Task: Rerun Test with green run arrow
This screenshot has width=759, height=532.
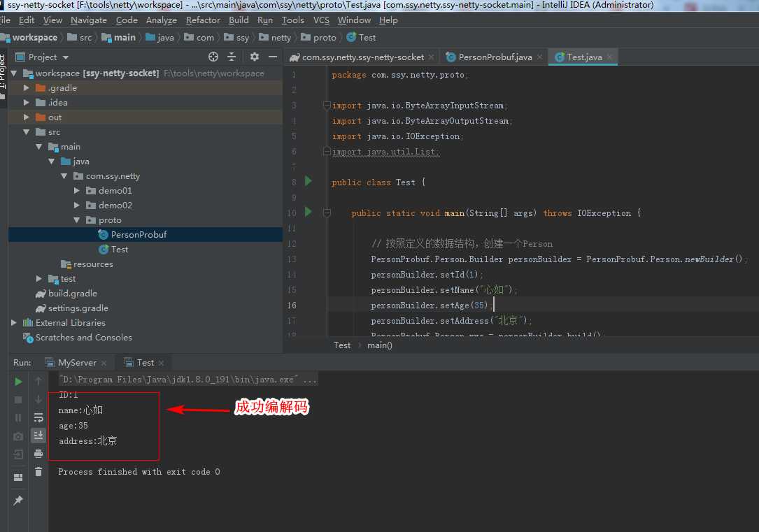Action: click(18, 382)
